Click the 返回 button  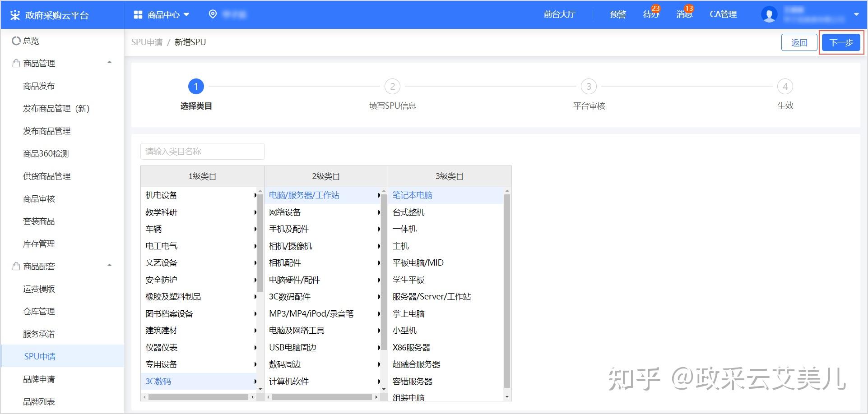[x=798, y=42]
